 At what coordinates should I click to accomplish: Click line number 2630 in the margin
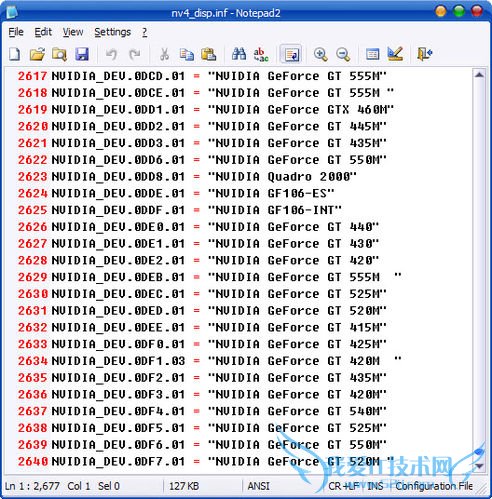tap(33, 294)
